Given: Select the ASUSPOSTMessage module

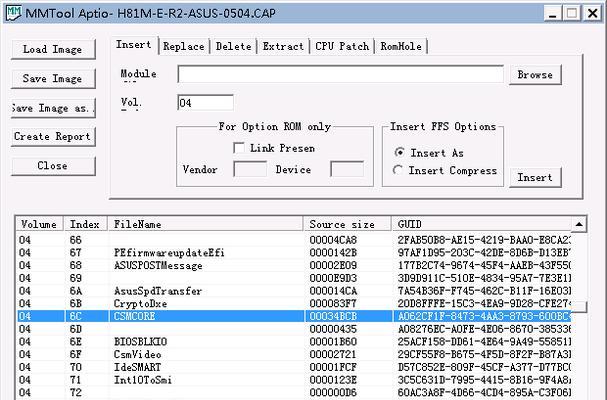Looking at the screenshot, I should [294, 266].
